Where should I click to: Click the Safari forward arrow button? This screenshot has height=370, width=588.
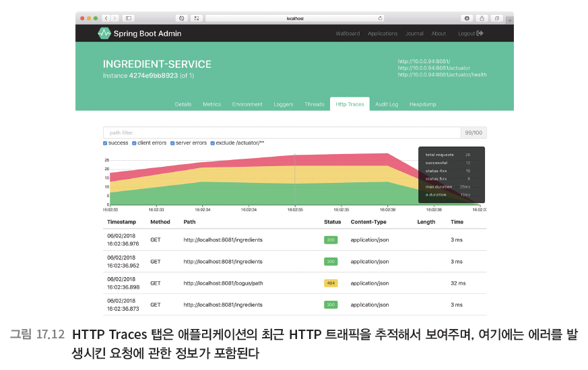click(115, 18)
